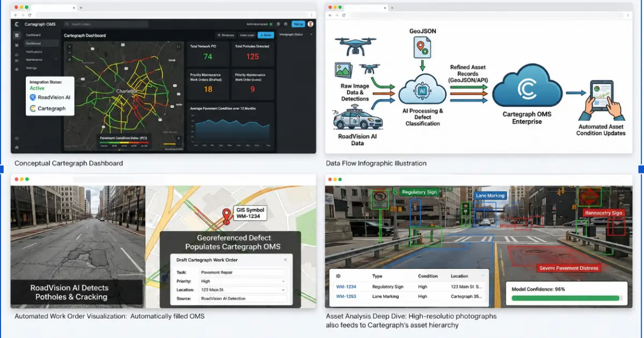Click the Average Pavement Condition area chart
Image resolution: width=644 pixels, height=338 pixels.
click(x=231, y=130)
